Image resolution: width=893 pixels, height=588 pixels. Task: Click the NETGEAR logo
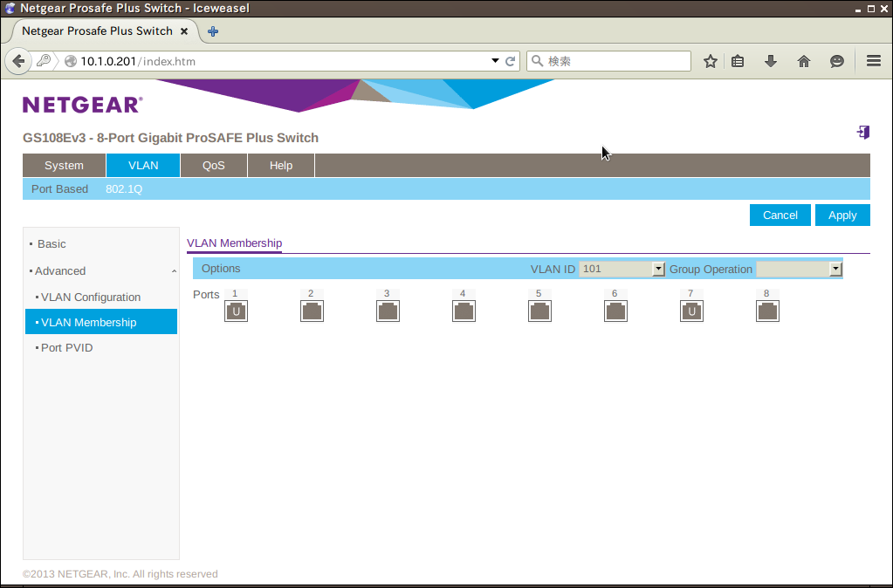tap(83, 105)
